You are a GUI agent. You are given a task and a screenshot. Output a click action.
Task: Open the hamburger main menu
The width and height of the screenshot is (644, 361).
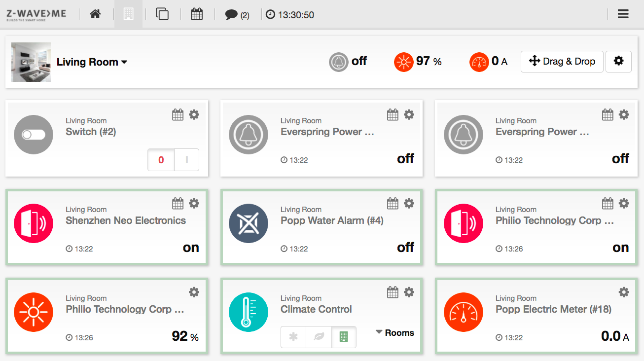click(x=623, y=14)
